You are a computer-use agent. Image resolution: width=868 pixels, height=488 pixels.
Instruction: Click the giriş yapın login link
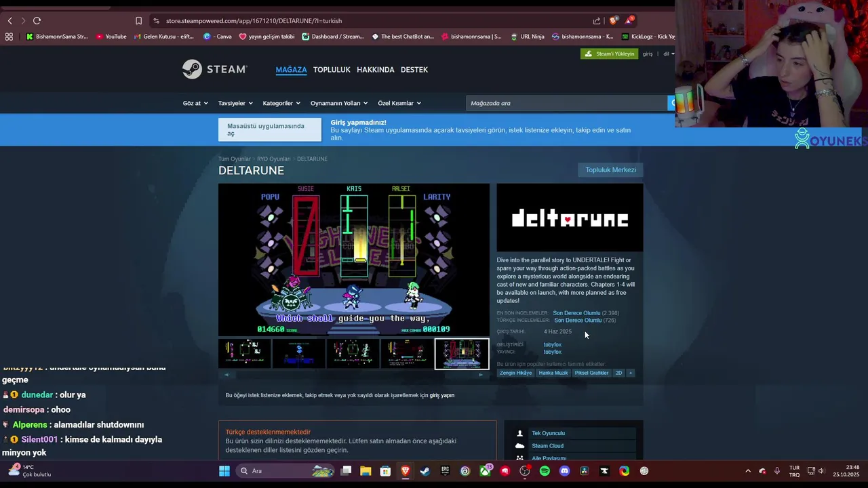(x=442, y=395)
